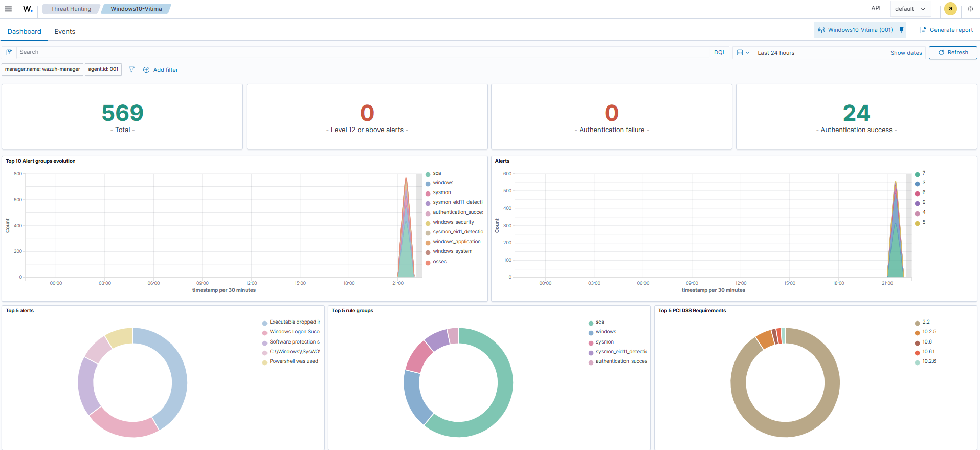Click into the Search query field
The width and height of the screenshot is (980, 450).
click(x=363, y=52)
